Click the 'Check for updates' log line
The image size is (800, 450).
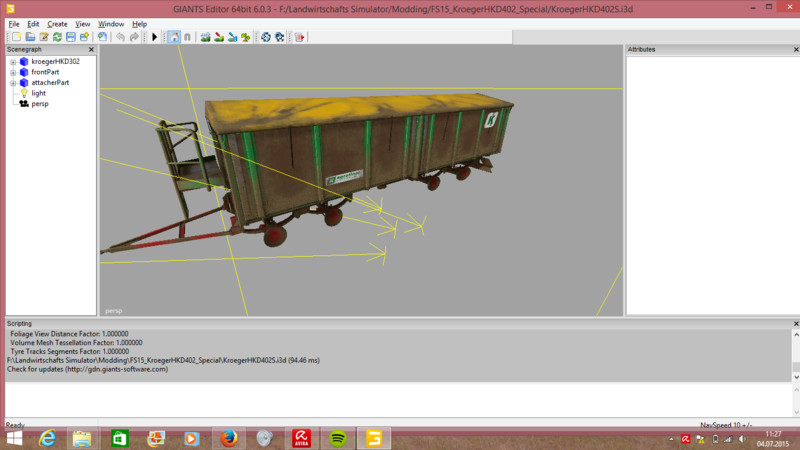(x=87, y=369)
